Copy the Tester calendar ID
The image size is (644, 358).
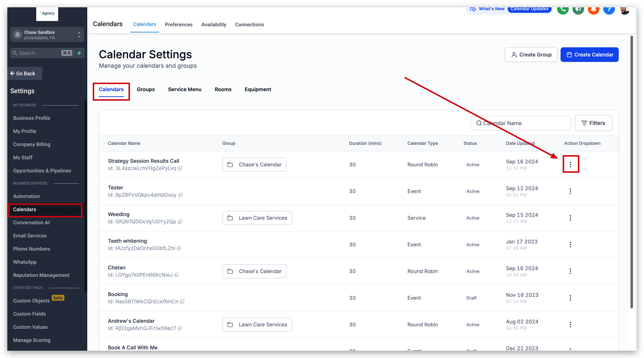tap(180, 195)
